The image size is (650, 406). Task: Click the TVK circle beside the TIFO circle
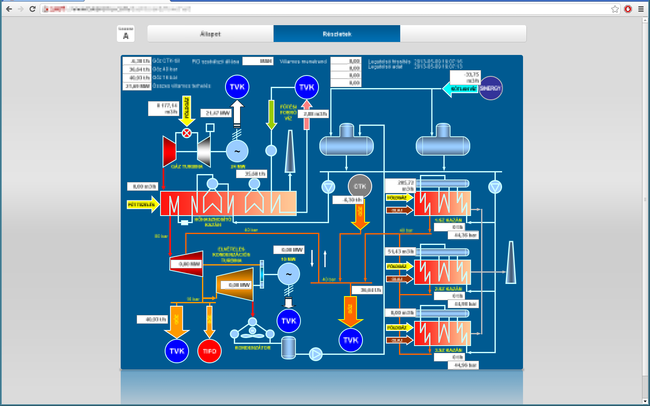177,351
